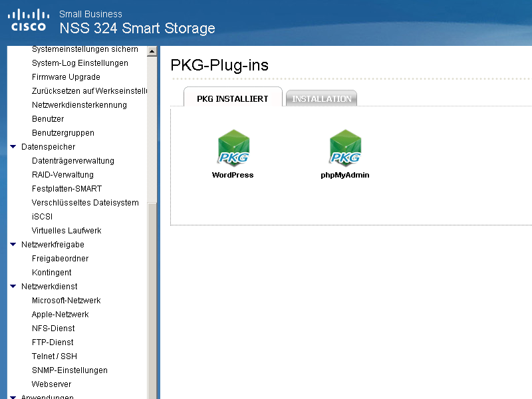Open Datenträgerverwaltung
Image resolution: width=532 pixels, height=399 pixels.
pos(73,161)
